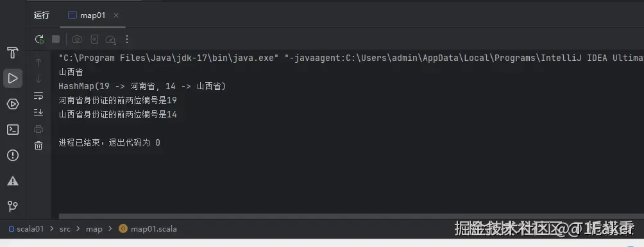The image size is (644, 247).
Task: Open the Terminal tool window
Action: point(13,130)
